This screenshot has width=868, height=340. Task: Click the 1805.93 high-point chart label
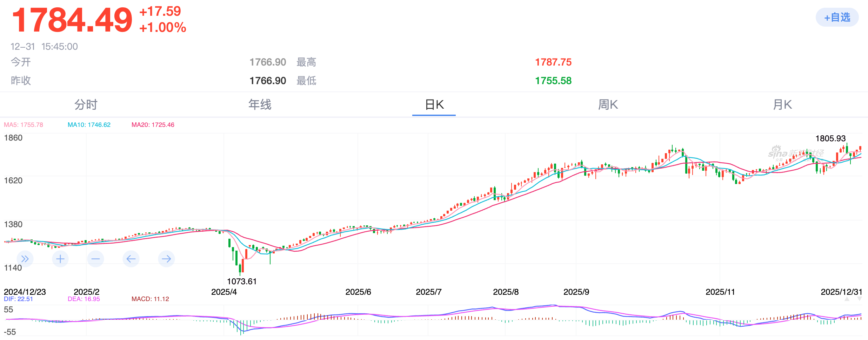coord(830,138)
